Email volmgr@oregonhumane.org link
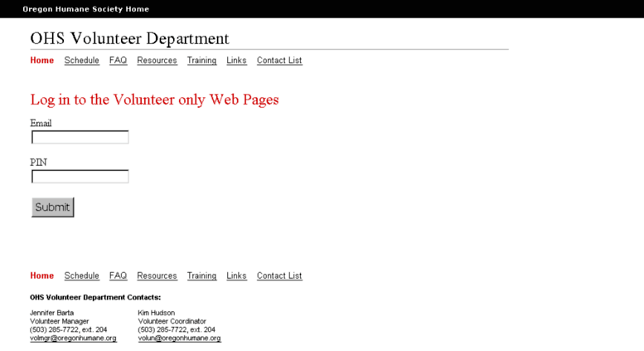Image resolution: width=644 pixels, height=351 pixels. tap(73, 339)
